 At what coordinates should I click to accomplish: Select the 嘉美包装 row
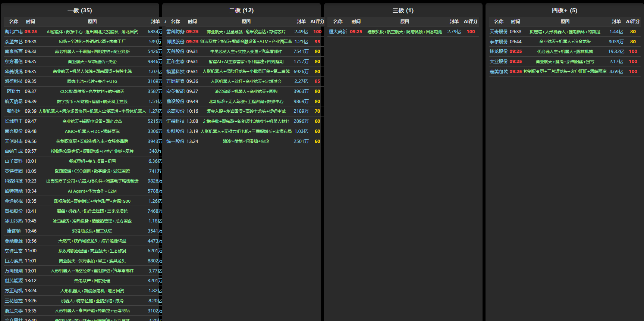point(499,72)
